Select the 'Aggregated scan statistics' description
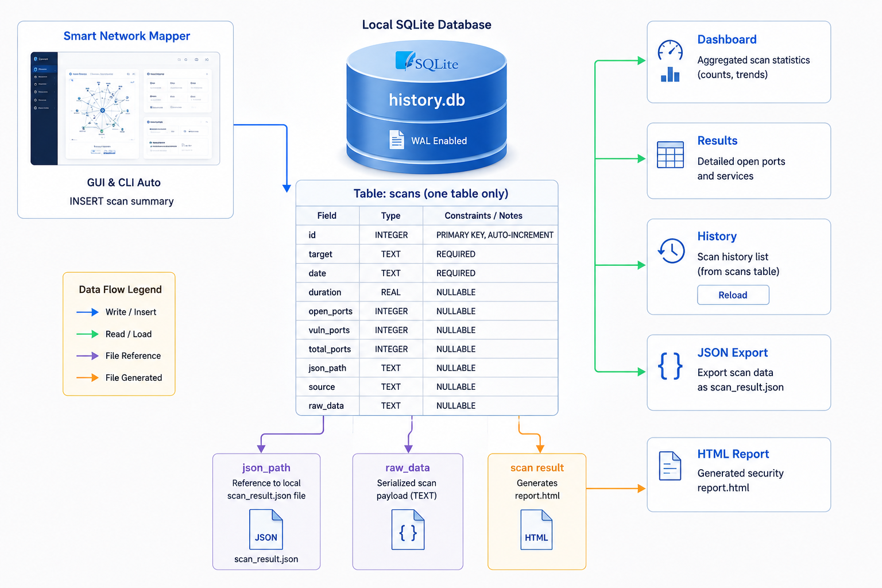The image size is (882, 588). click(754, 60)
